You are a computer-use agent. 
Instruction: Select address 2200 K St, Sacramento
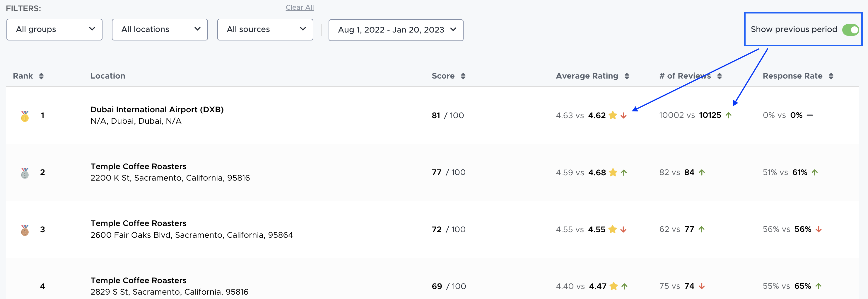pyautogui.click(x=170, y=178)
